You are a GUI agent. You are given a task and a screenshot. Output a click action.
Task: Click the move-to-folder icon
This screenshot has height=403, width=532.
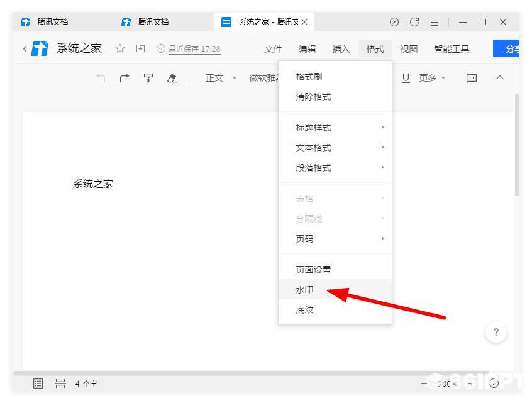(x=140, y=48)
